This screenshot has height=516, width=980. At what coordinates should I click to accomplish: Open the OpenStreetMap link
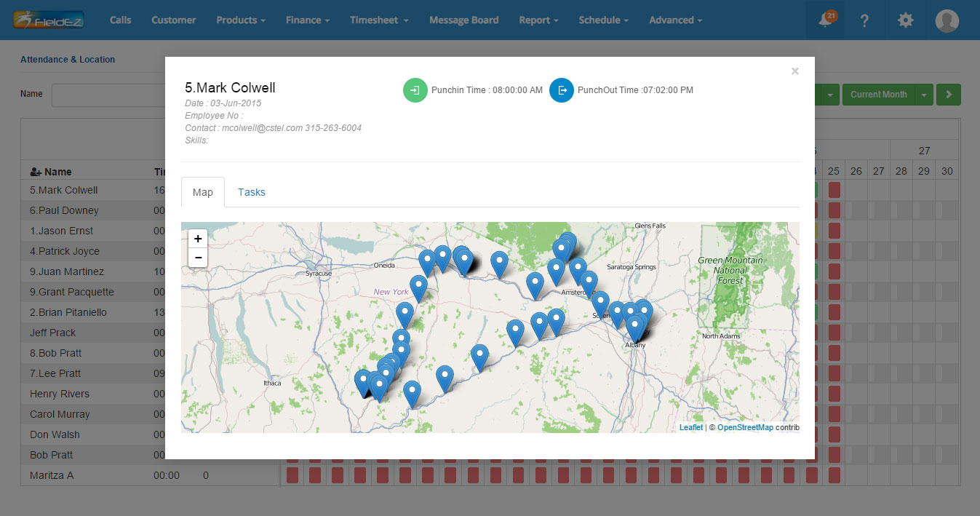pos(745,427)
